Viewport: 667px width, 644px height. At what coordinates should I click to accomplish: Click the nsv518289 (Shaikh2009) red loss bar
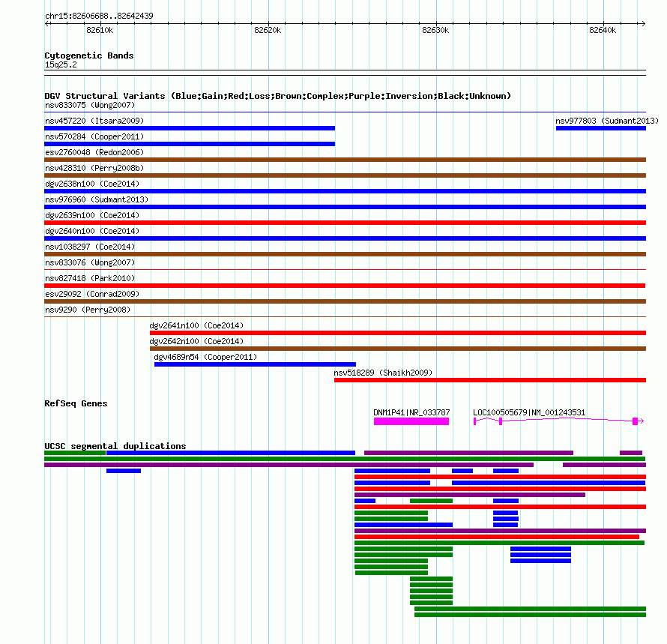tap(490, 380)
